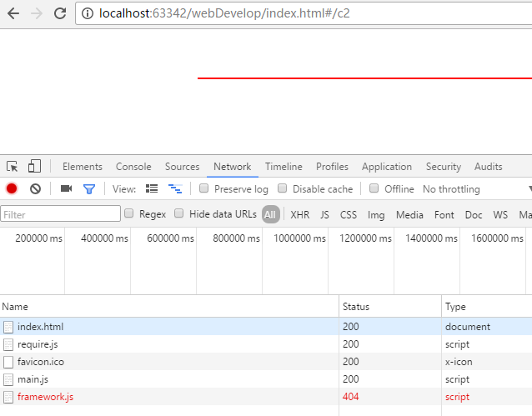Filter requests by Img
This screenshot has height=416, width=532.
click(x=376, y=215)
